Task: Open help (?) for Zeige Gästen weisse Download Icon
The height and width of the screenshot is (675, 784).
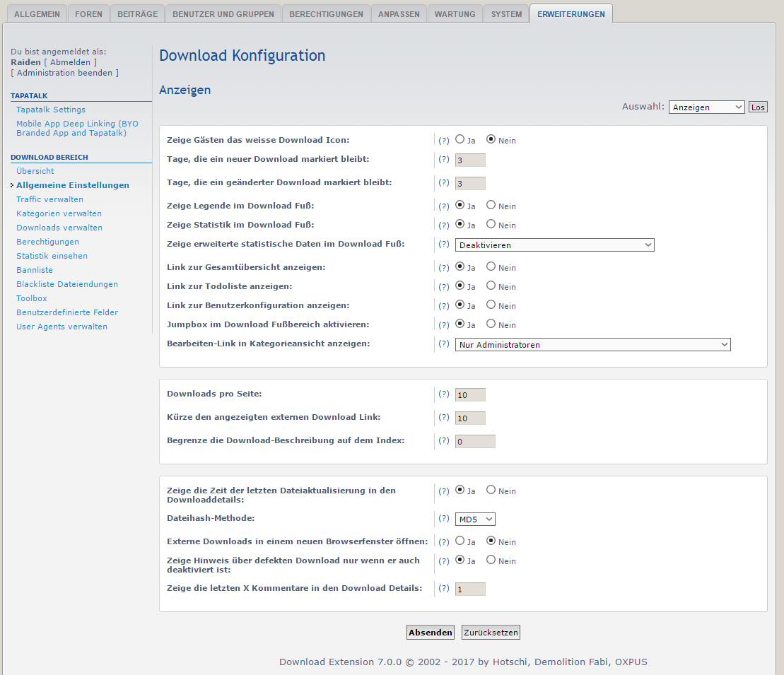Action: point(444,140)
